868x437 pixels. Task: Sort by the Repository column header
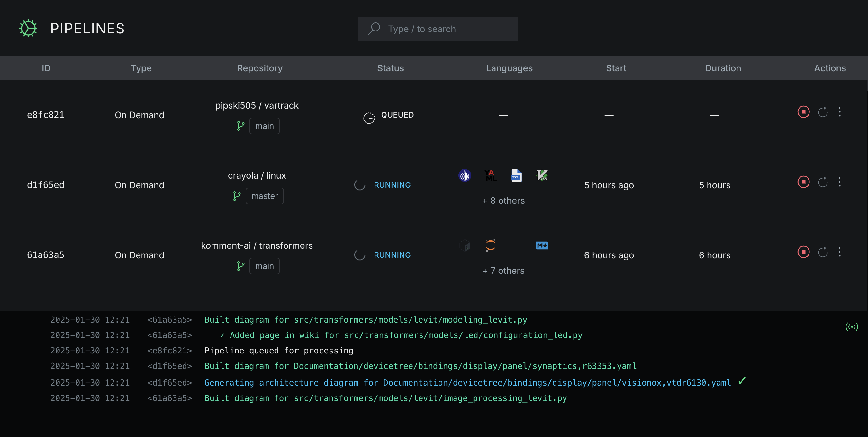pyautogui.click(x=260, y=68)
